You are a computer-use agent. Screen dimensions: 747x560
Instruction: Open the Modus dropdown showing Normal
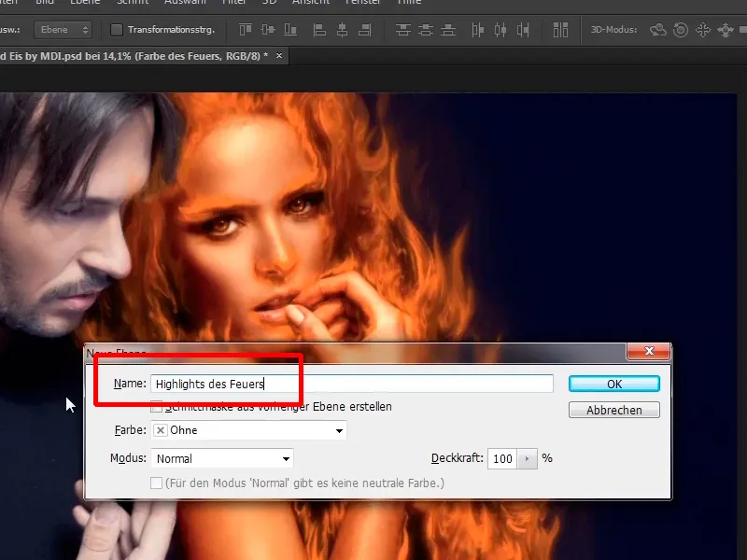(222, 458)
